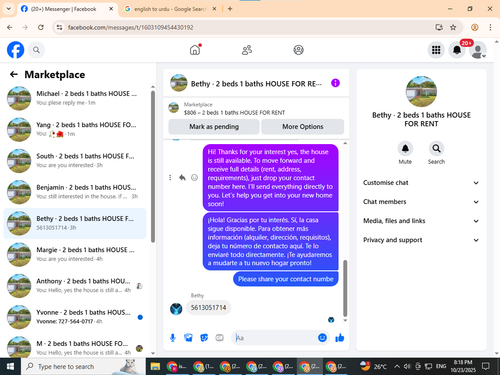The width and height of the screenshot is (500, 375).
Task: Open the Menu grid icon
Action: (436, 50)
